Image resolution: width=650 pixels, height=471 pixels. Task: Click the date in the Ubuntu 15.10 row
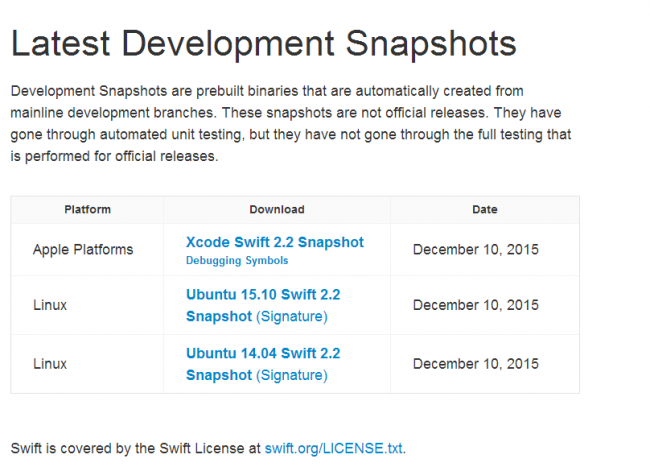click(476, 305)
